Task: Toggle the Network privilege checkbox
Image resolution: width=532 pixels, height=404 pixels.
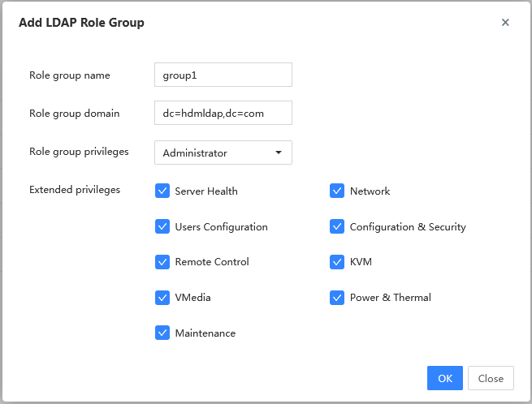Action: coord(337,191)
